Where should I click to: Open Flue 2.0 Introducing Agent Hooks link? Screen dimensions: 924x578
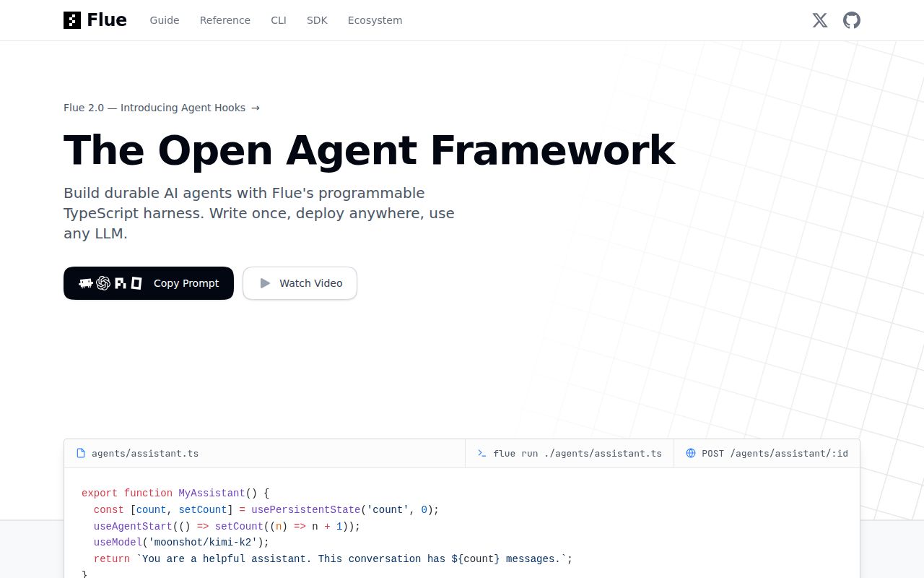point(162,108)
